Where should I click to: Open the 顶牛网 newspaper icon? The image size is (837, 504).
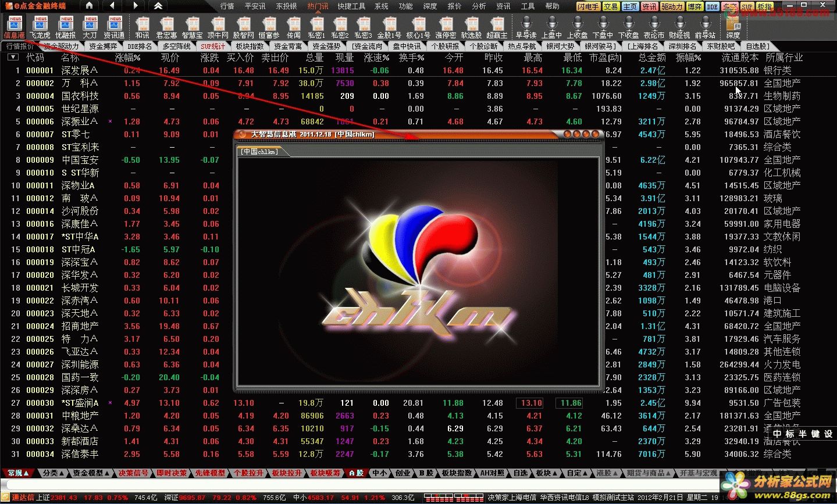(218, 27)
